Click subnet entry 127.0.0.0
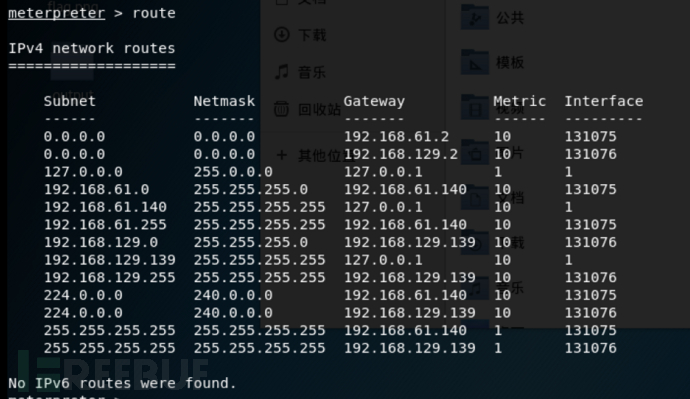690x399 pixels. (83, 172)
